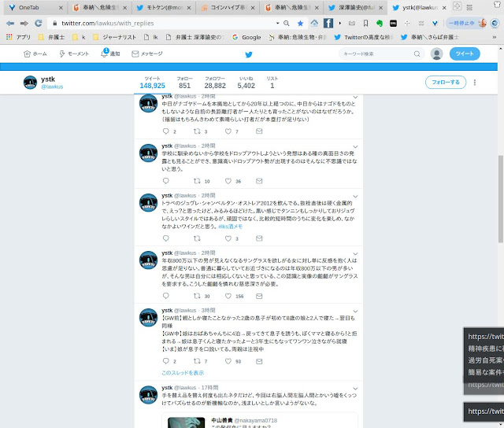
Task: Click the Facebook extension icon
Action: pyautogui.click(x=328, y=23)
